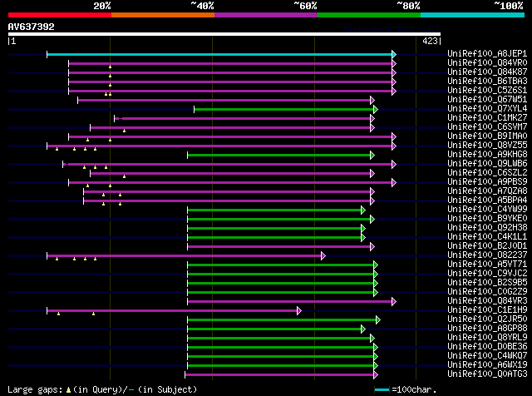This screenshot has width=532, height=396.
Task: Click the UniRef100_Q84VR3 label
Action: pyautogui.click(x=487, y=301)
